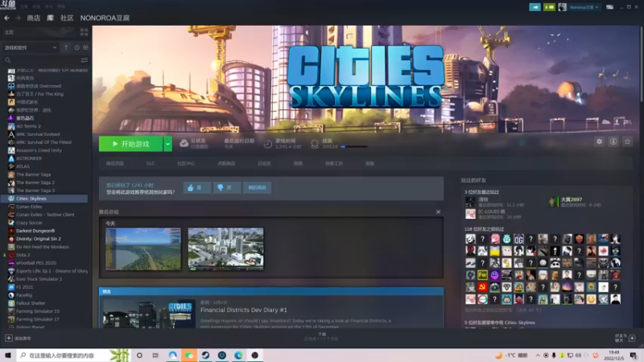Open the 社区中心 community hub tab
Viewport: 644px width, 362px height.
tap(186, 163)
